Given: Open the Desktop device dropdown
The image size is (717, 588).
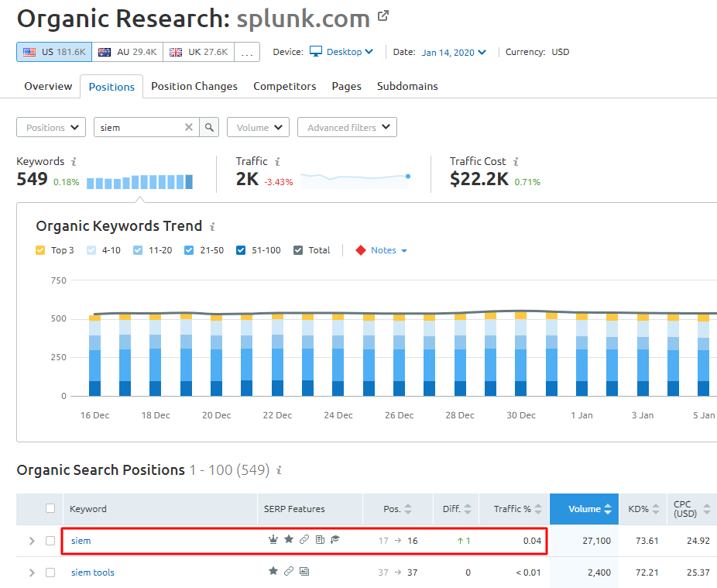Looking at the screenshot, I should pos(350,52).
